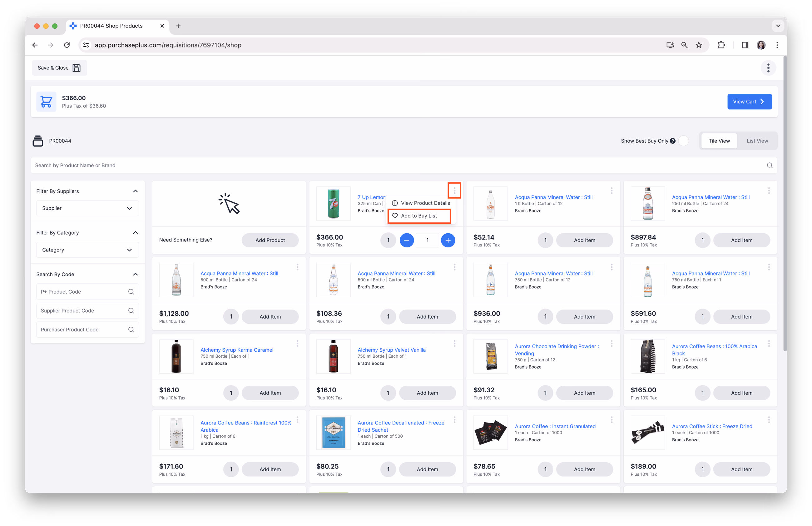Click the View Cart button
This screenshot has height=526, width=812.
pos(749,102)
